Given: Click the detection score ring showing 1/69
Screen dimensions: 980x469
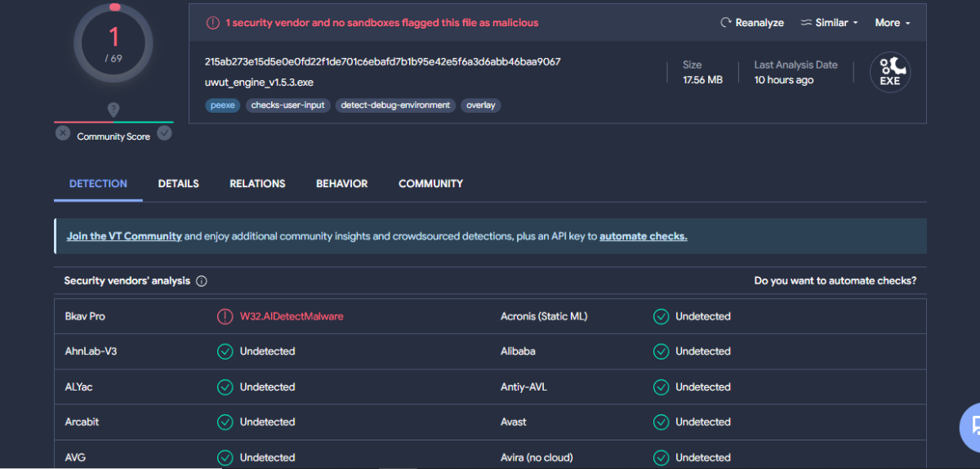Looking at the screenshot, I should coord(114,42).
